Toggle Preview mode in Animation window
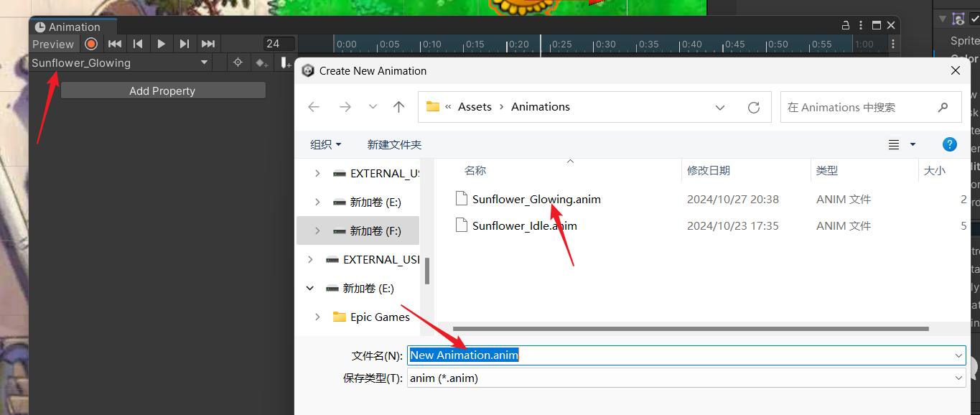This screenshot has width=980, height=415. [x=53, y=44]
